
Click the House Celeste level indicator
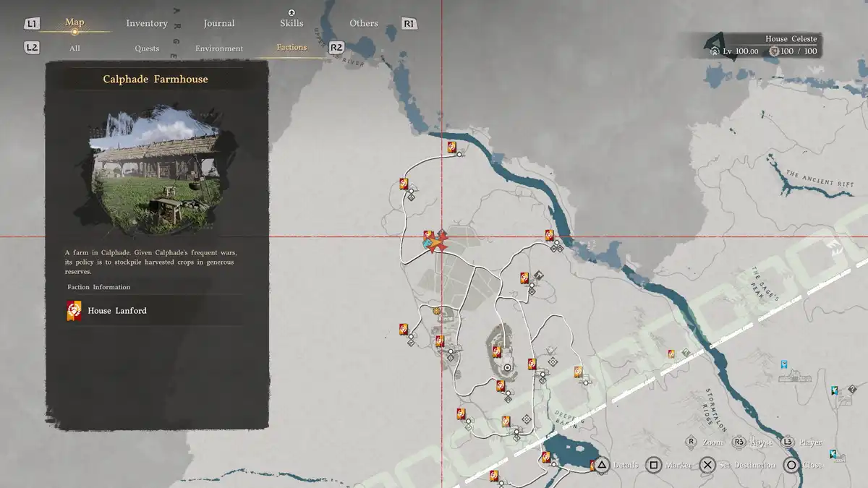740,51
